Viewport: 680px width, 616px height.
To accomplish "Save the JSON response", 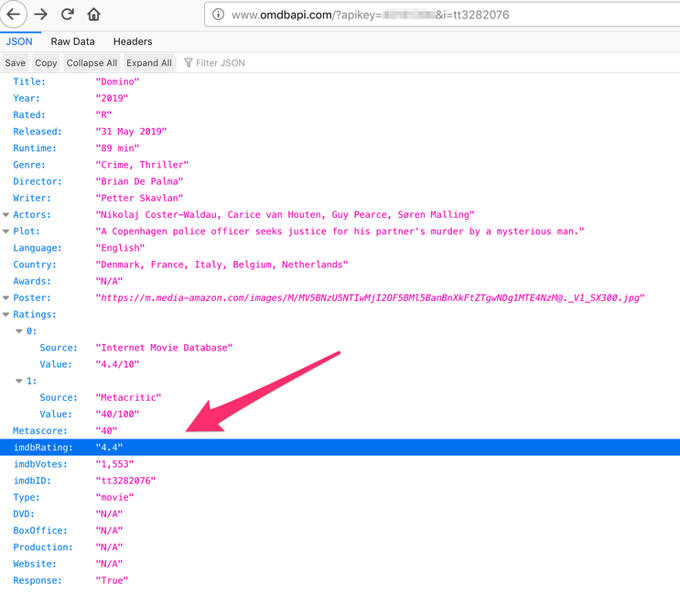I will click(x=16, y=63).
